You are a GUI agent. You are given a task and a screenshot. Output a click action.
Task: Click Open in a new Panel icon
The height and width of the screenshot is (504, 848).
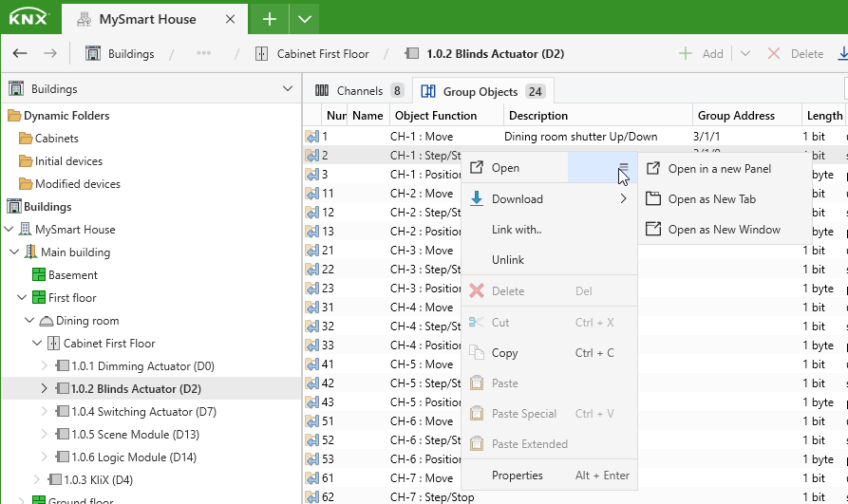pos(653,168)
